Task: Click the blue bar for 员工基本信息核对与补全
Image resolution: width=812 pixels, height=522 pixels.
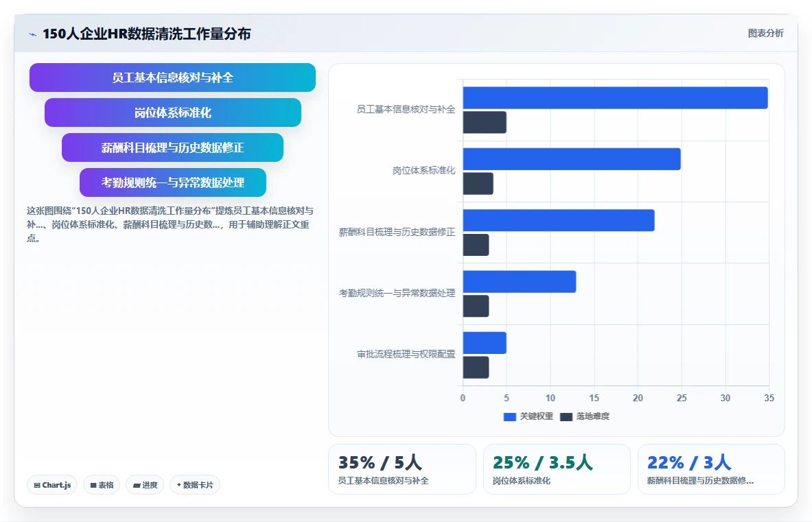Action: point(615,98)
